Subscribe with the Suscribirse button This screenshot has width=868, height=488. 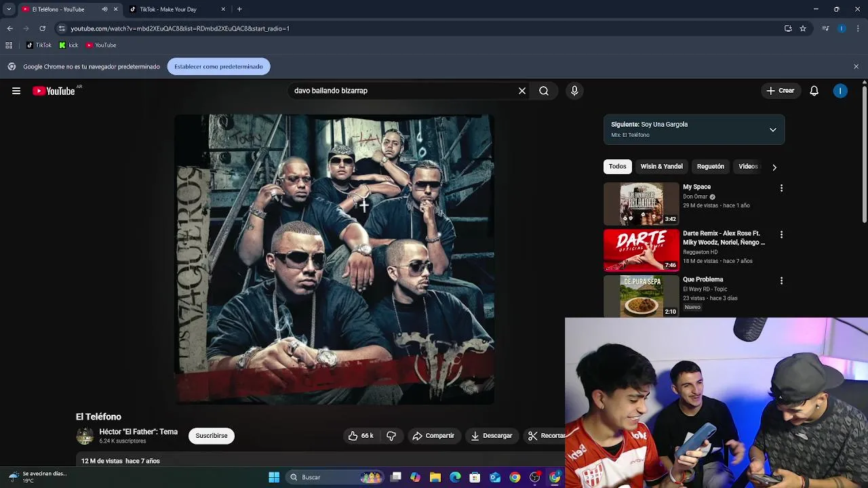coord(212,436)
